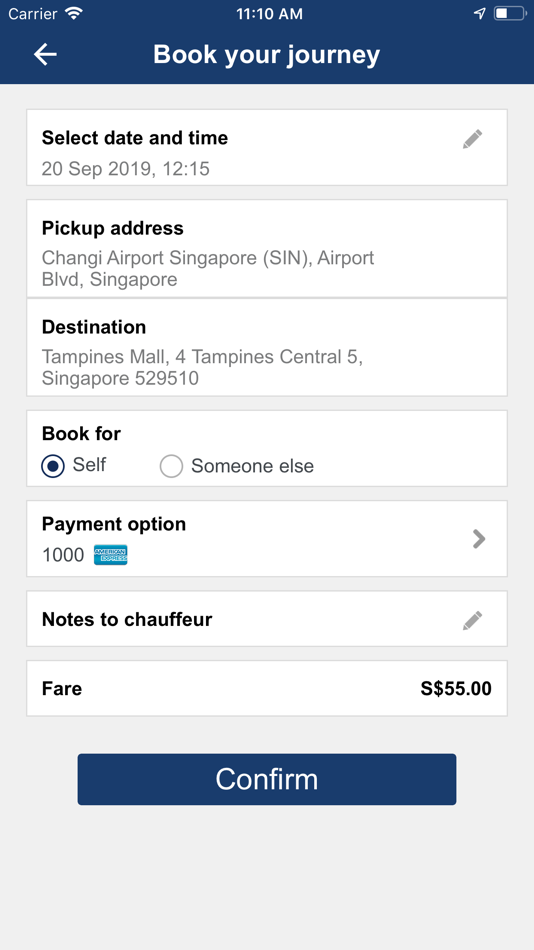The height and width of the screenshot is (950, 534).
Task: Edit the Pickup address field
Action: [267, 248]
